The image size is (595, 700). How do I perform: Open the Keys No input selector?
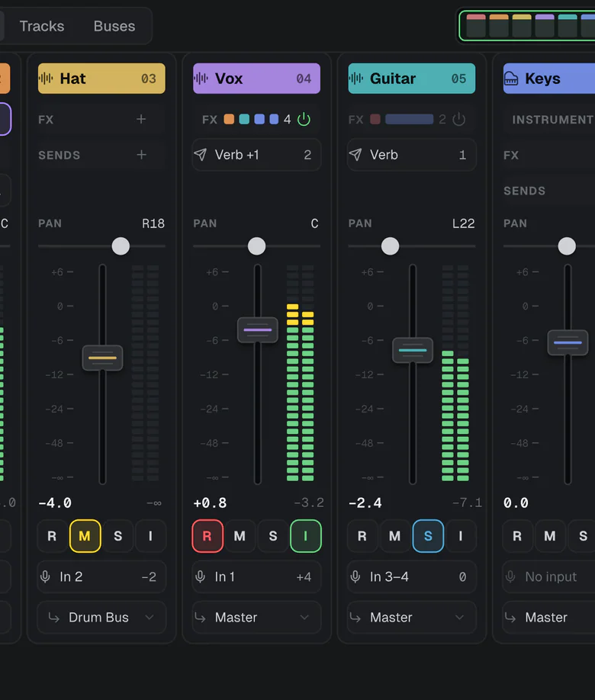[x=548, y=576]
